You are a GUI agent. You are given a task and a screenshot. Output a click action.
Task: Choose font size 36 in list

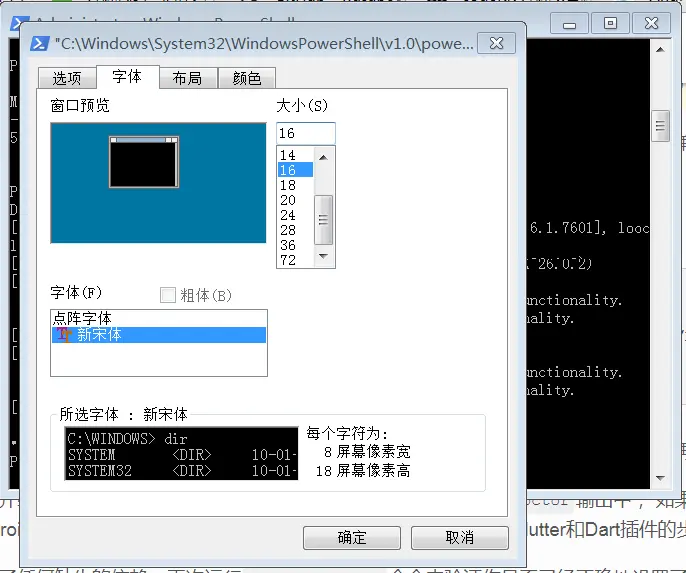[295, 245]
